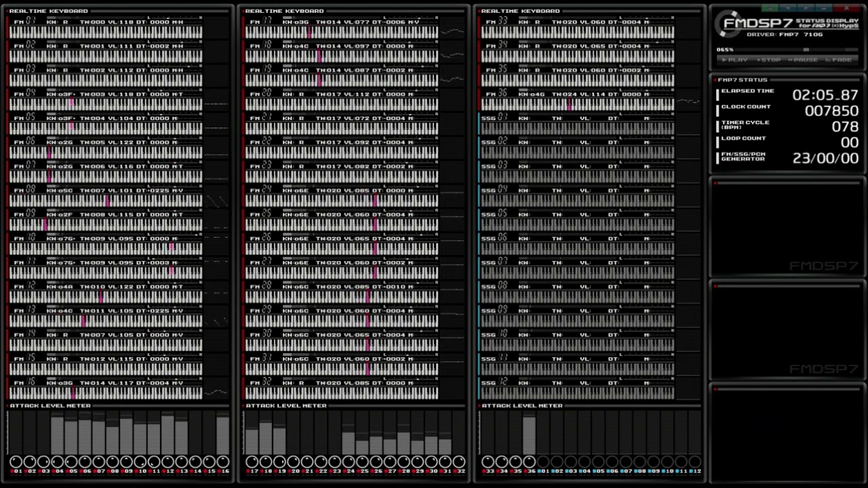Click the pan knob for channel 04
This screenshot has height=488, width=868.
[x=57, y=462]
